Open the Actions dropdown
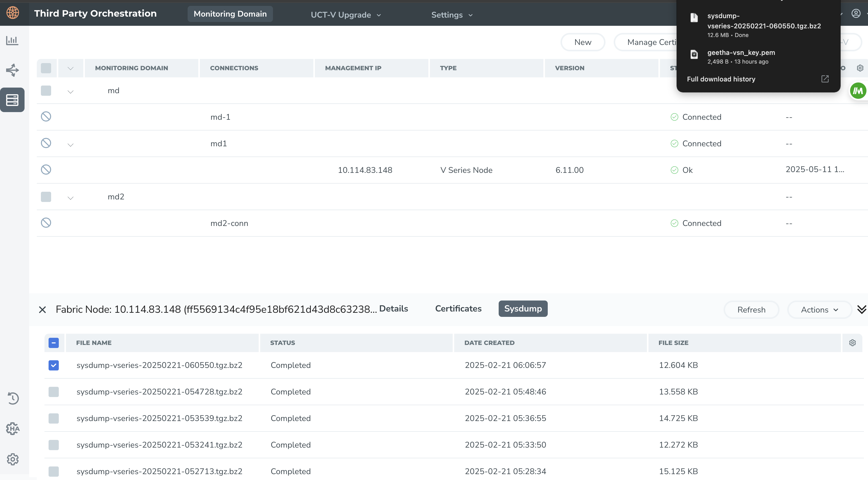Screen dimensions: 868x480 pos(819,310)
